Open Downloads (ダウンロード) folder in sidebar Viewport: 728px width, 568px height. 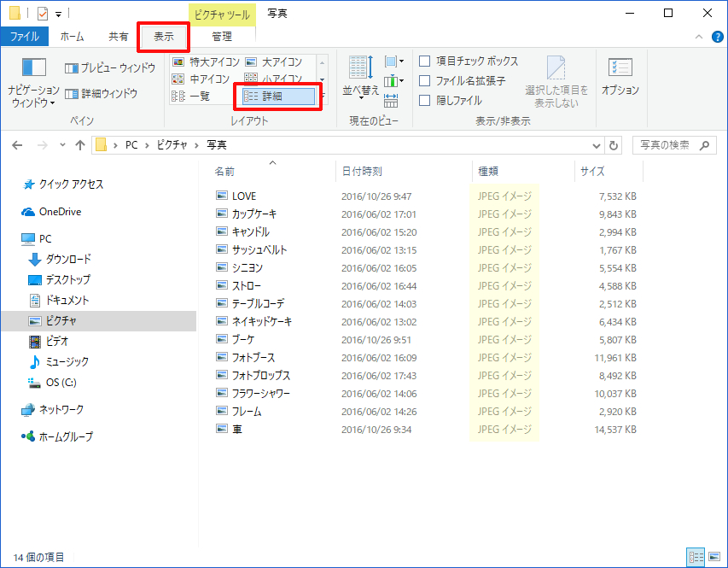pos(60,260)
